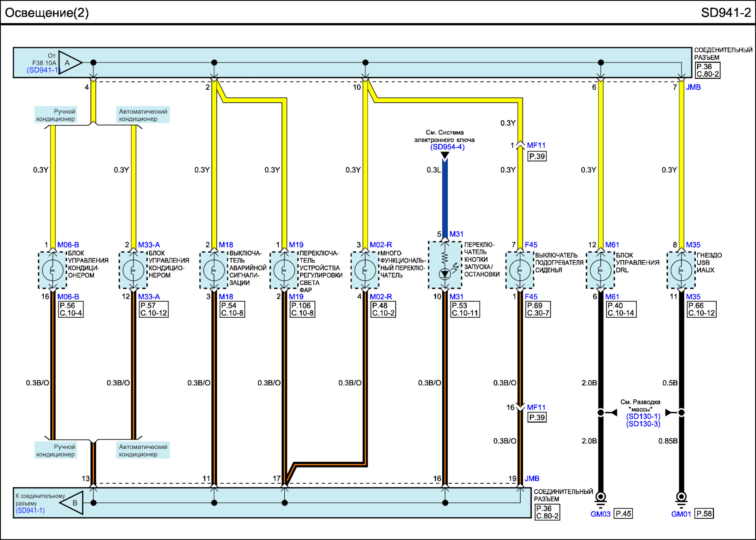The height and width of the screenshot is (540, 756).
Task: Click the M18 hazard switch lamp symbol
Action: click(214, 270)
